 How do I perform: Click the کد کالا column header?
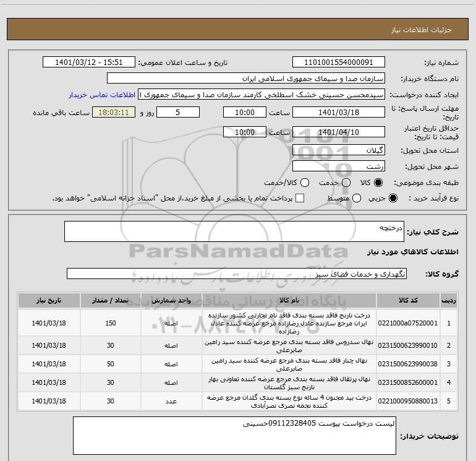click(408, 301)
